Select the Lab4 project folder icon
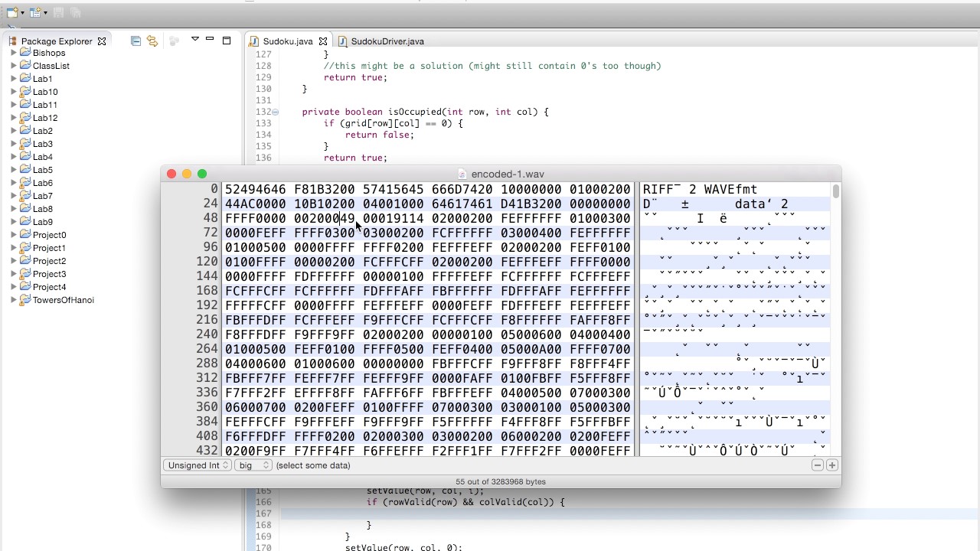Image resolution: width=980 pixels, height=551 pixels. 25,156
